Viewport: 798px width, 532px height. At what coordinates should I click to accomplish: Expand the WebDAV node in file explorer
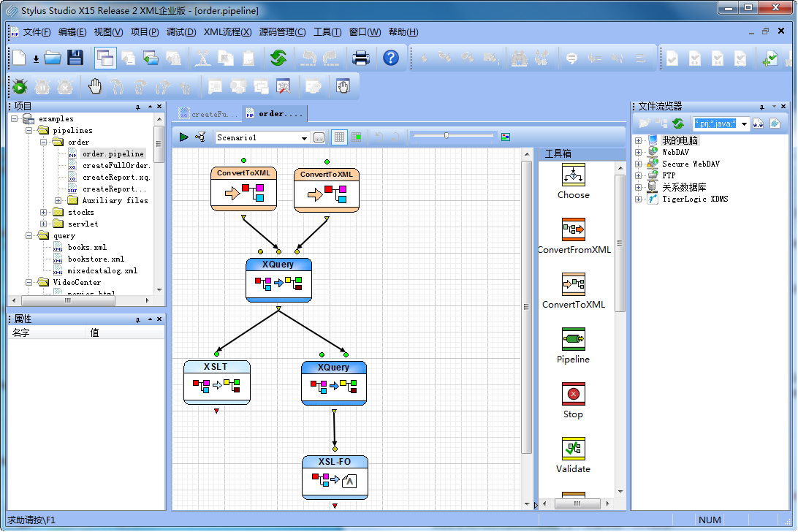coord(639,152)
